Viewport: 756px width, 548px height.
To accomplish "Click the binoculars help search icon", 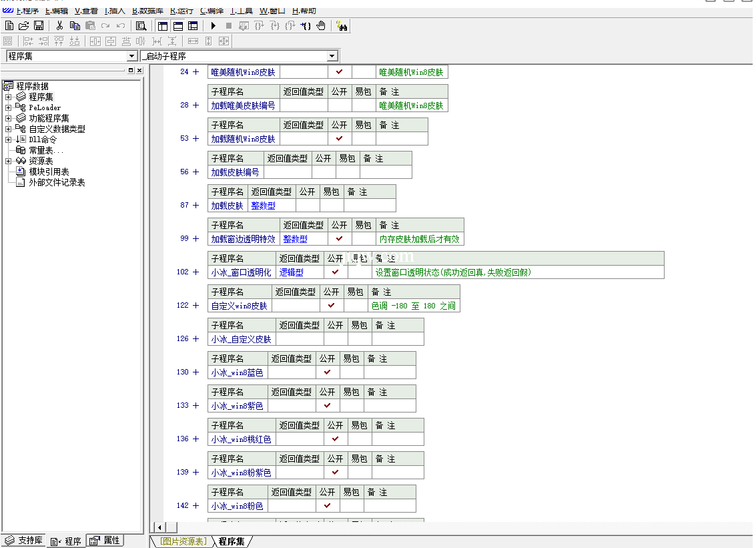I will (342, 26).
